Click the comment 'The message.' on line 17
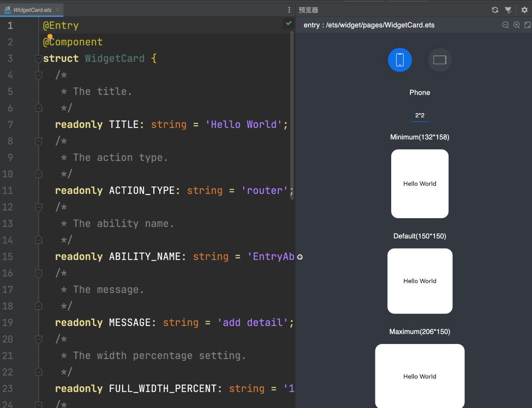Viewport: 532px width, 408px height. (x=108, y=290)
